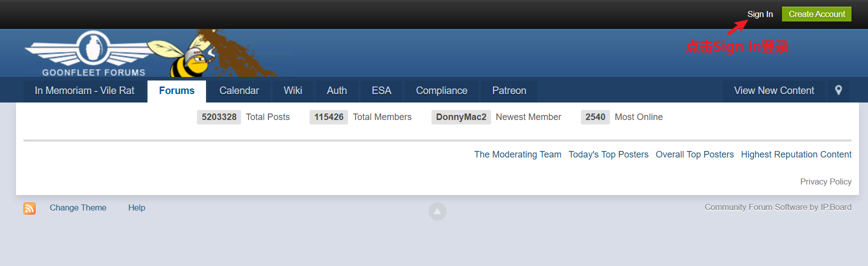Go to the Calendar tab
This screenshot has height=266, width=868.
[239, 90]
